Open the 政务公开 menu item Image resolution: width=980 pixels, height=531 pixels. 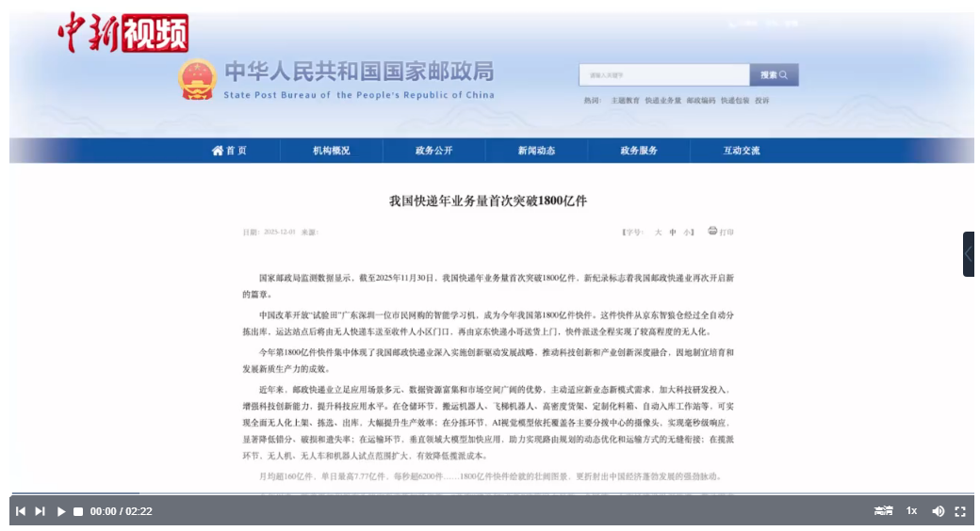[x=433, y=150]
